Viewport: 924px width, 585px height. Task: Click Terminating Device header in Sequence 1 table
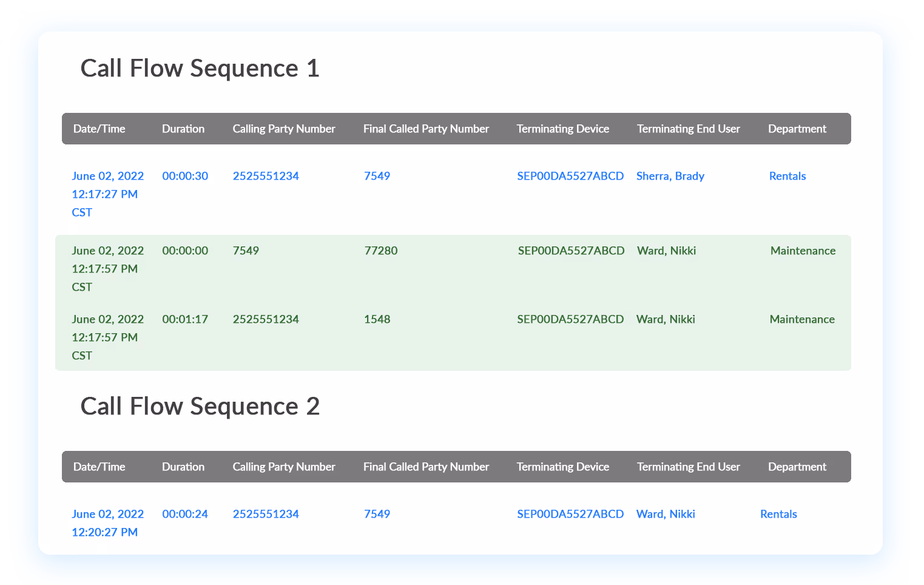563,129
